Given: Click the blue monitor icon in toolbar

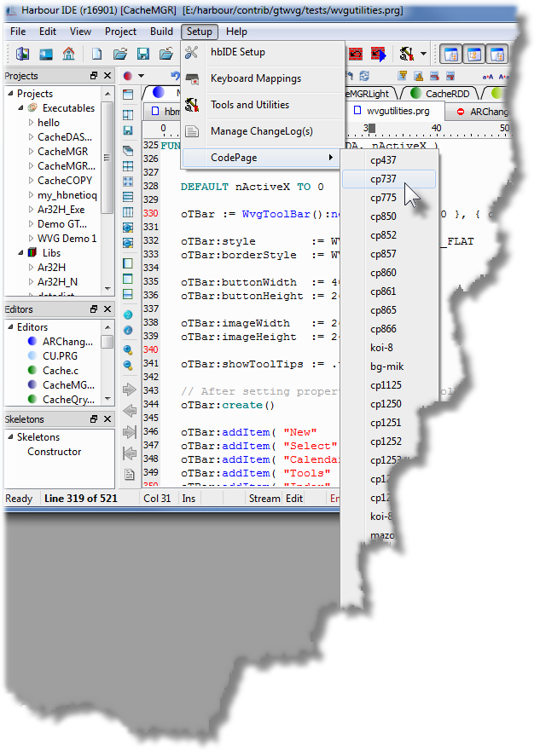Looking at the screenshot, I should 46,54.
